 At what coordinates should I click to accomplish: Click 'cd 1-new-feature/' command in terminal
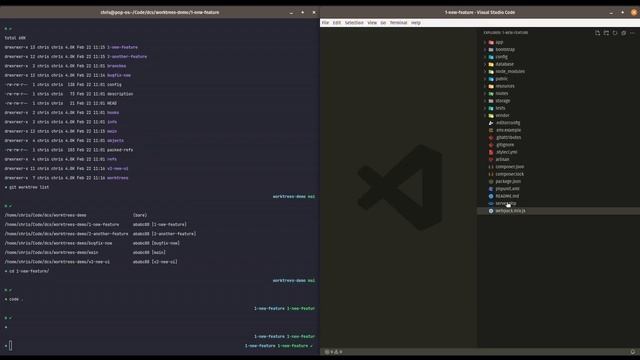29,271
